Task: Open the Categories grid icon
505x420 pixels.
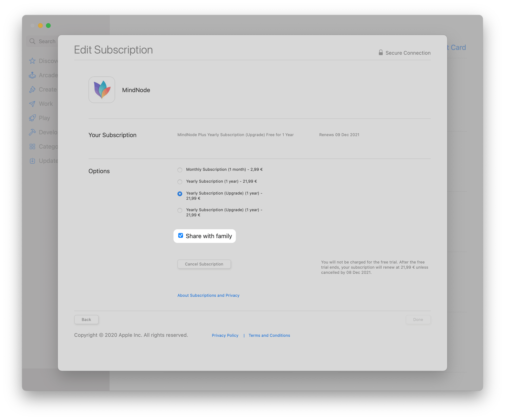Action: (x=32, y=146)
